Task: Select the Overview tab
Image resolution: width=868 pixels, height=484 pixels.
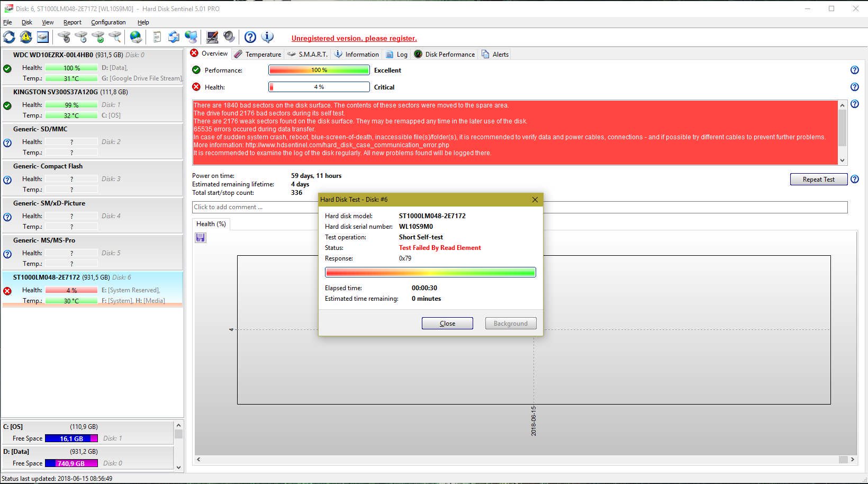Action: pos(209,53)
